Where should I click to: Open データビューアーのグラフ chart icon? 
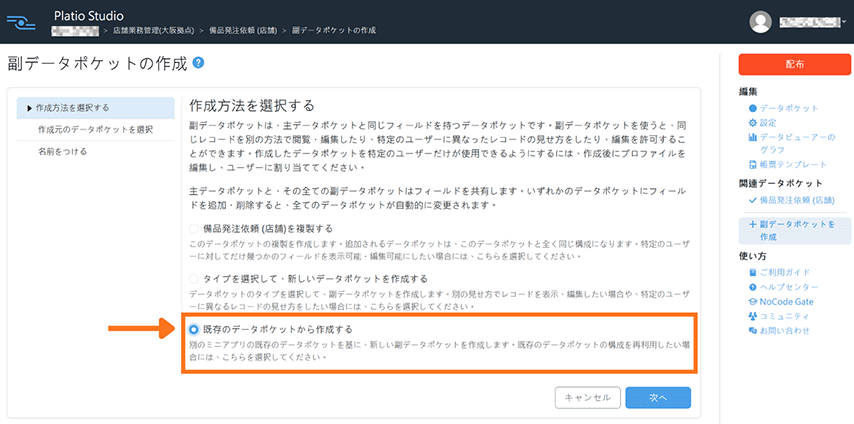click(753, 137)
